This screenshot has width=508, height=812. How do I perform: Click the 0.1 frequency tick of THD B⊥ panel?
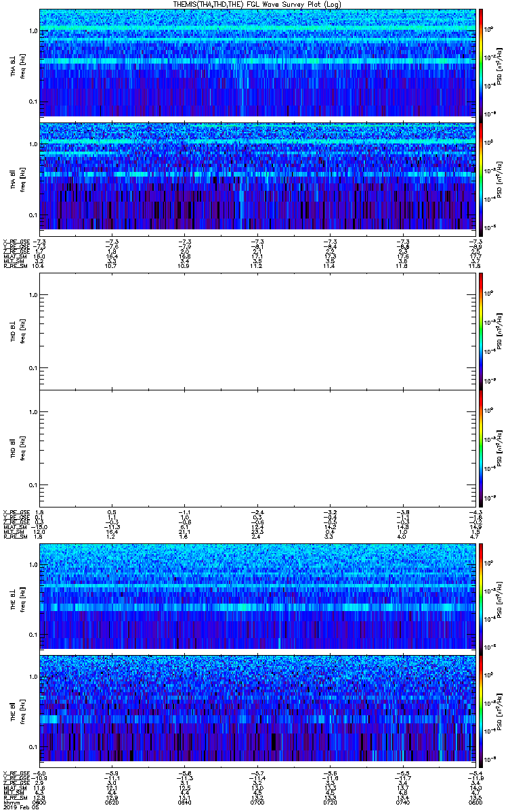[x=33, y=368]
